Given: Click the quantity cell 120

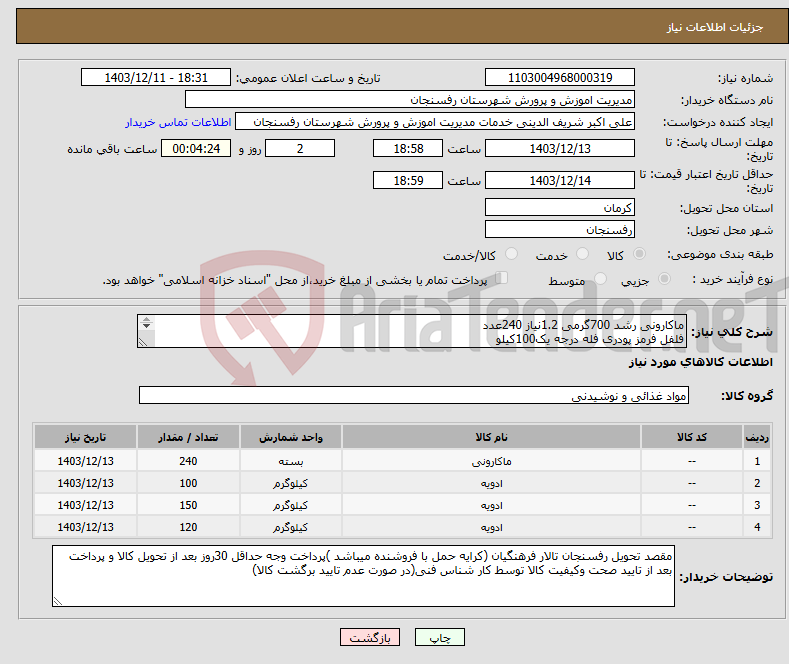Looking at the screenshot, I should pos(188,527).
